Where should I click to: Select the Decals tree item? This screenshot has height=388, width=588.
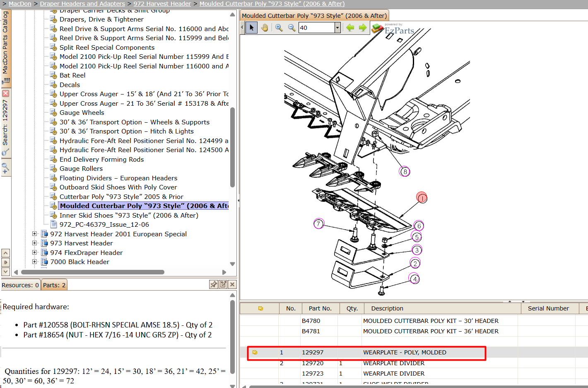pyautogui.click(x=70, y=85)
